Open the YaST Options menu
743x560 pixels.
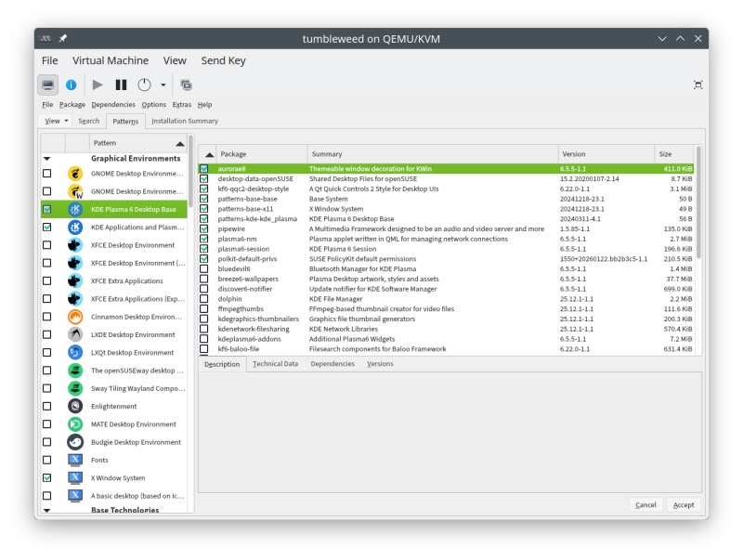[153, 105]
